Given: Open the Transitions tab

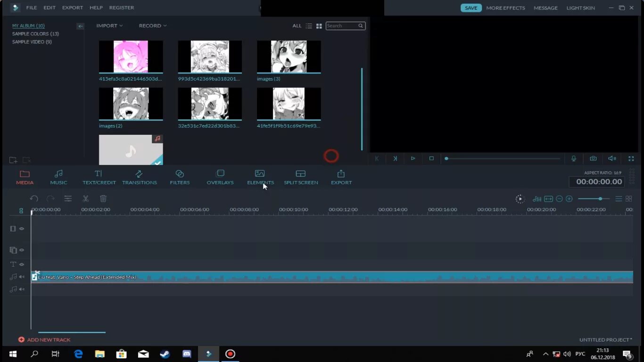Looking at the screenshot, I should [139, 178].
